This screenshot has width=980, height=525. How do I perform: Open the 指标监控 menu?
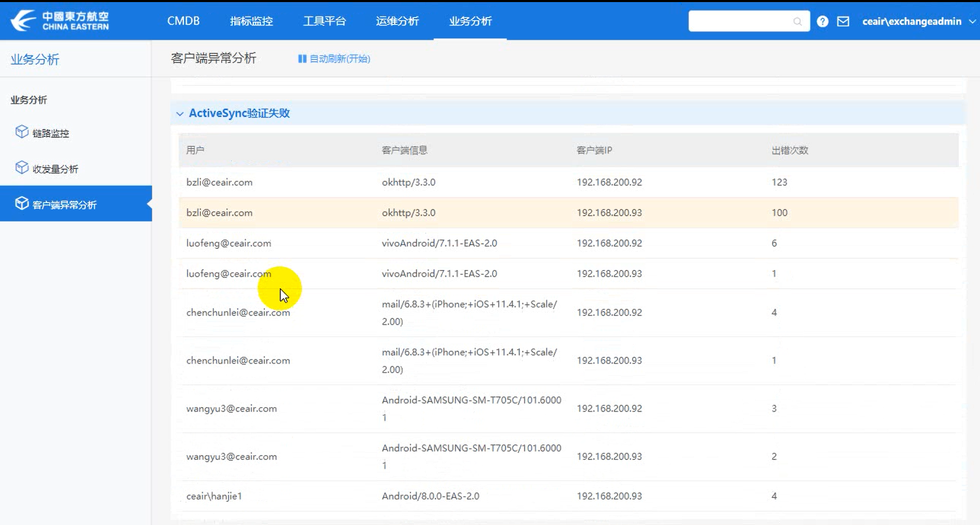tap(251, 21)
